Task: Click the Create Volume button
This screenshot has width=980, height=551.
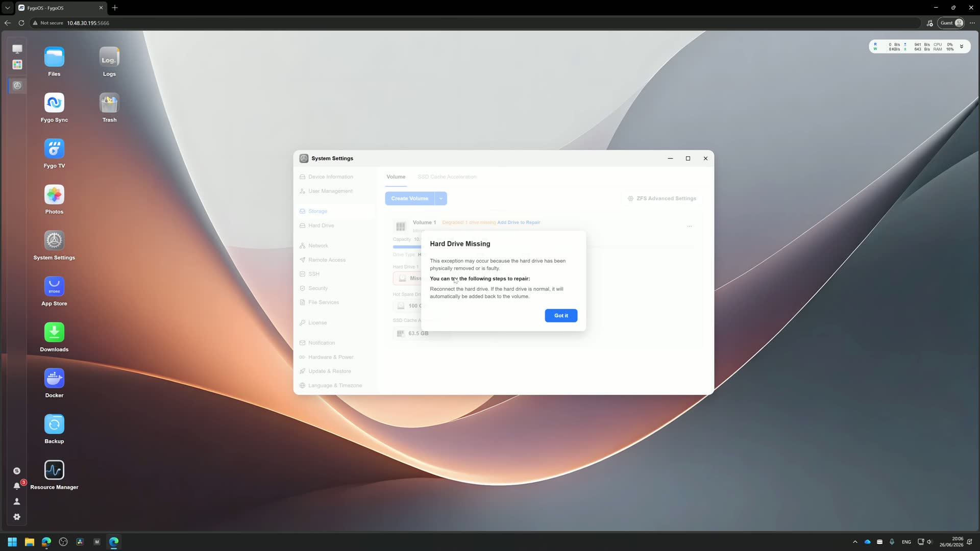Action: pos(409,198)
